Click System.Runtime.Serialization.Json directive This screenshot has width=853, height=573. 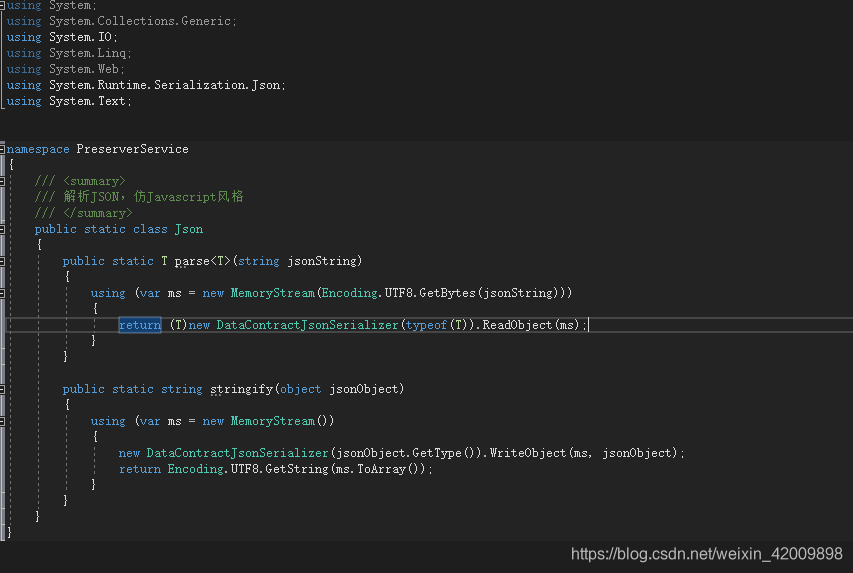tap(146, 85)
